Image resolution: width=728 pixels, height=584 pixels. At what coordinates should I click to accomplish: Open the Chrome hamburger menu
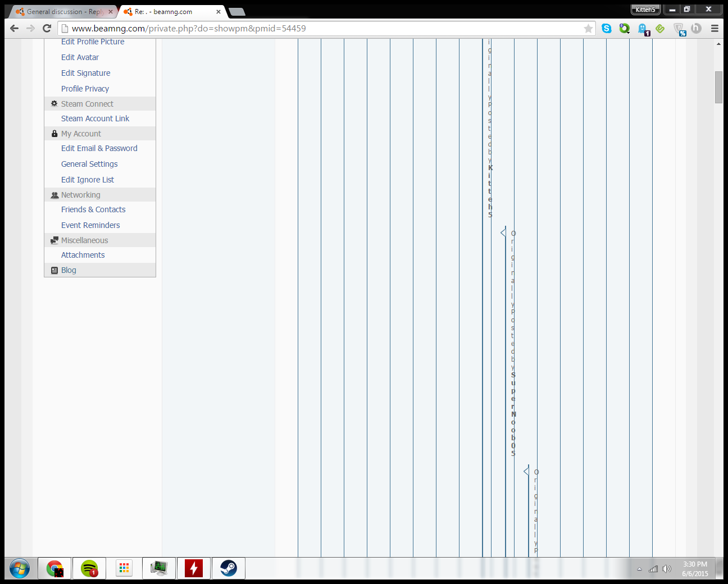pos(715,28)
